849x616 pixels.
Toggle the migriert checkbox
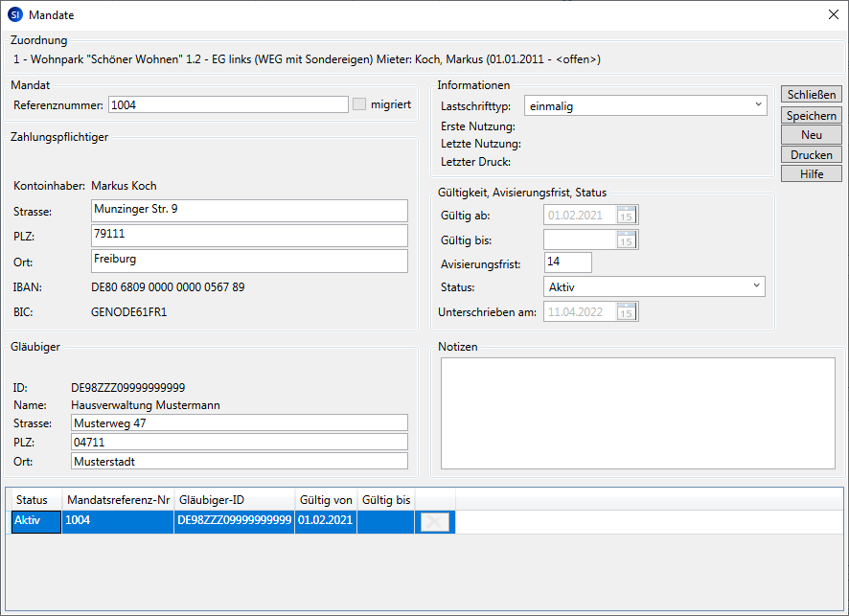coord(359,104)
